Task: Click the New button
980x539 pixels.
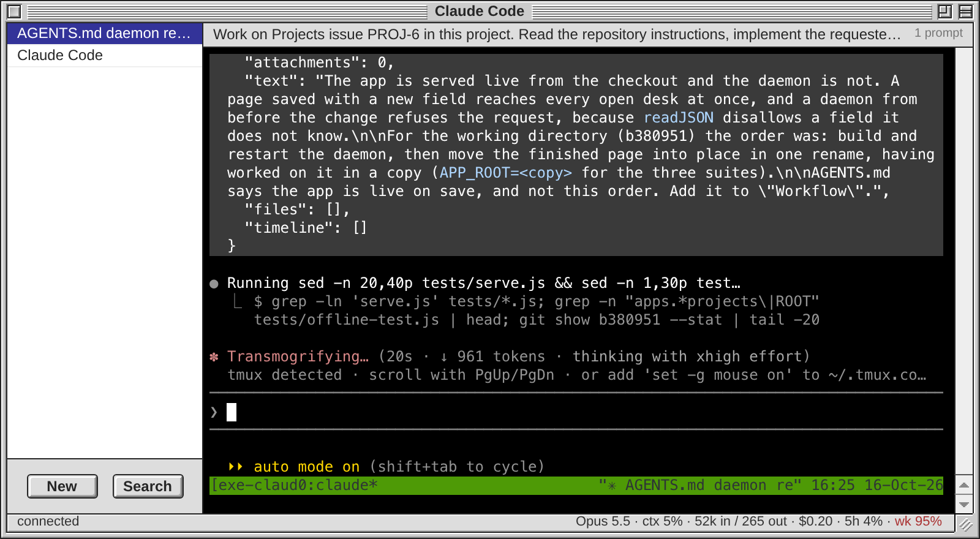Action: (x=62, y=486)
